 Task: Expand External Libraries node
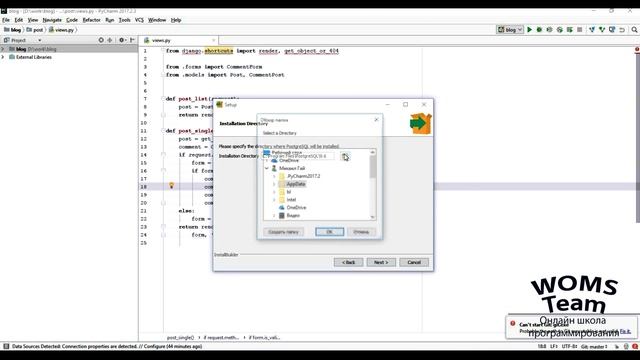tap(3, 57)
